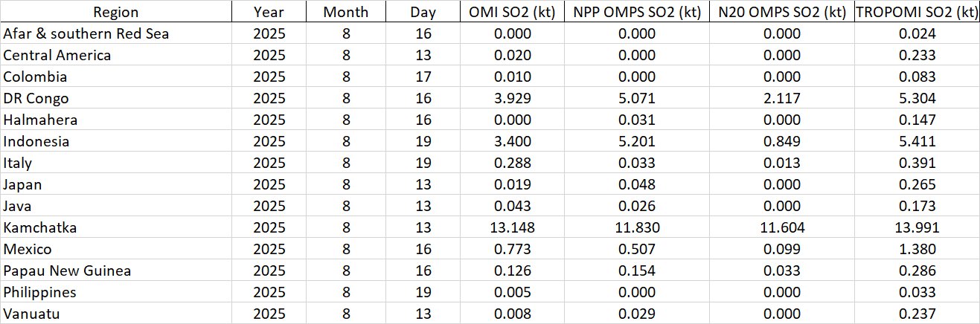Select Kamchatka's NPP OMPS value 11.830
The width and height of the screenshot is (980, 324).
point(632,227)
